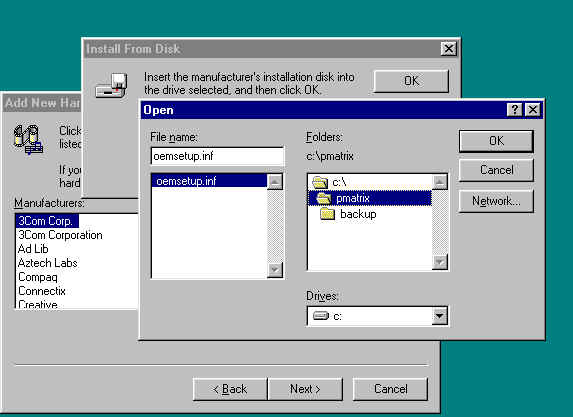573x417 pixels.
Task: Click the question mark help icon in Open dialog
Action: pos(515,109)
